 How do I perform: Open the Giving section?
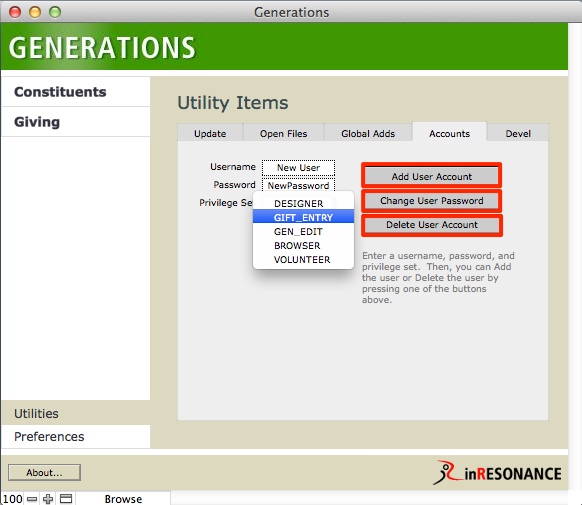(76, 122)
